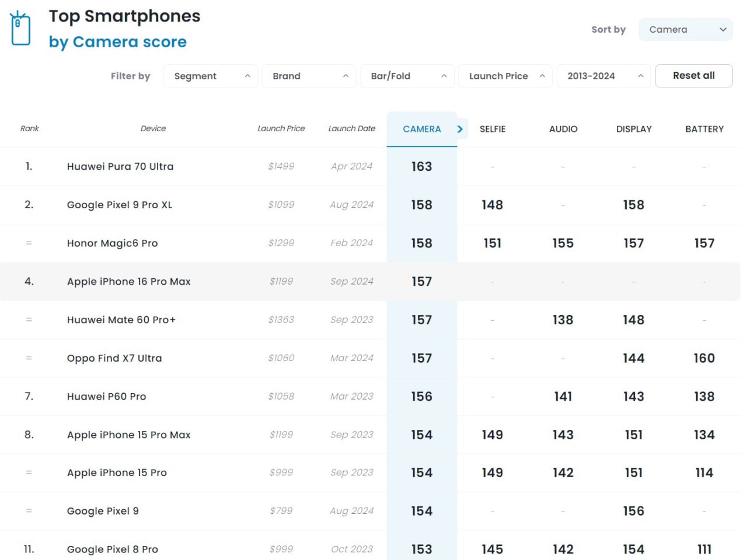Open the Launch Price filter
This screenshot has height=560, width=747.
(505, 76)
